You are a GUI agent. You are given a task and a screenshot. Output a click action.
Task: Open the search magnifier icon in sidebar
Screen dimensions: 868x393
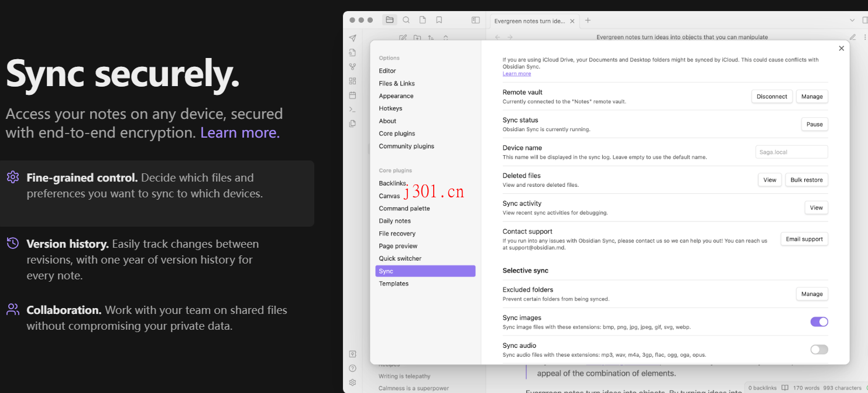406,20
